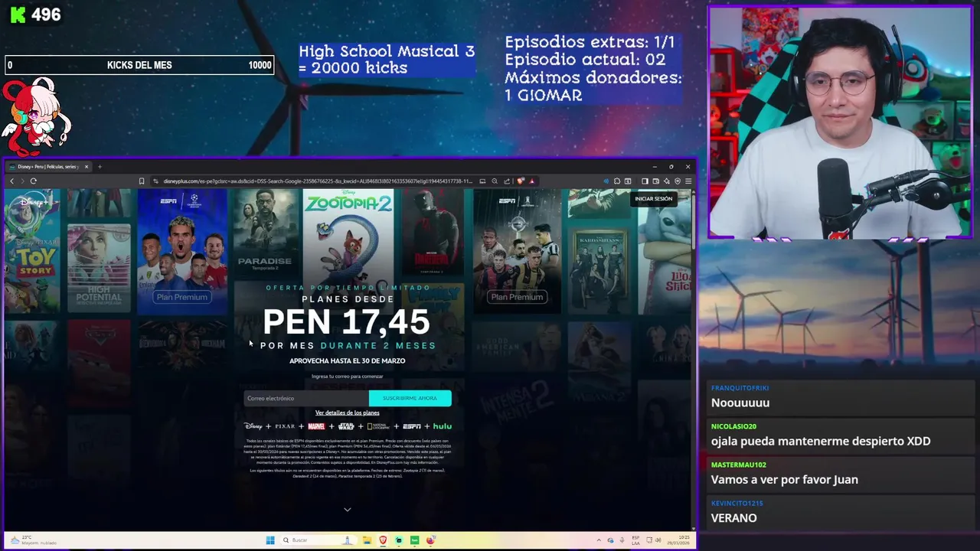Screen dimensions: 980x551
Task: Click the Hulu brand logo
Action: [443, 426]
